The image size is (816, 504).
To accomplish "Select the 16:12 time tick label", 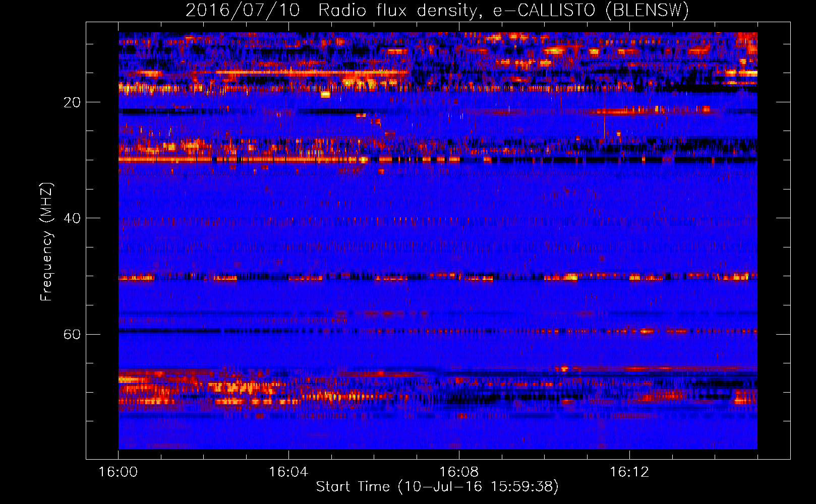I will pos(629,472).
